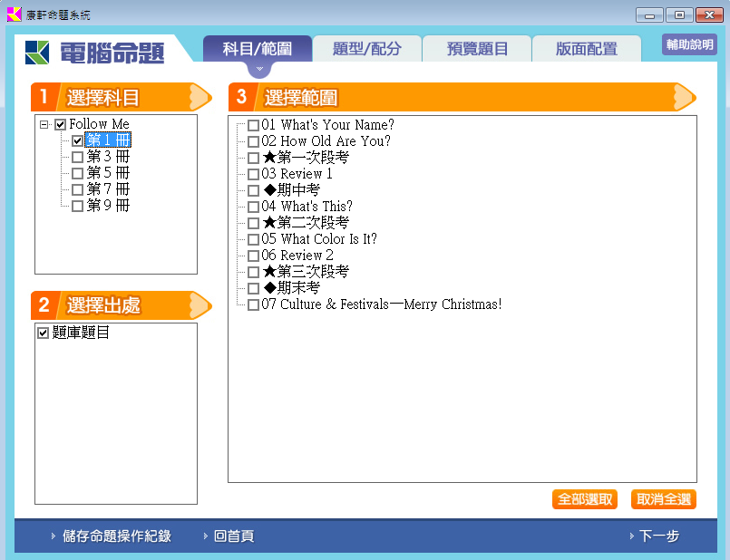Image resolution: width=730 pixels, height=560 pixels.
Task: Check 05 What Color Is It? checkbox
Action: click(253, 239)
